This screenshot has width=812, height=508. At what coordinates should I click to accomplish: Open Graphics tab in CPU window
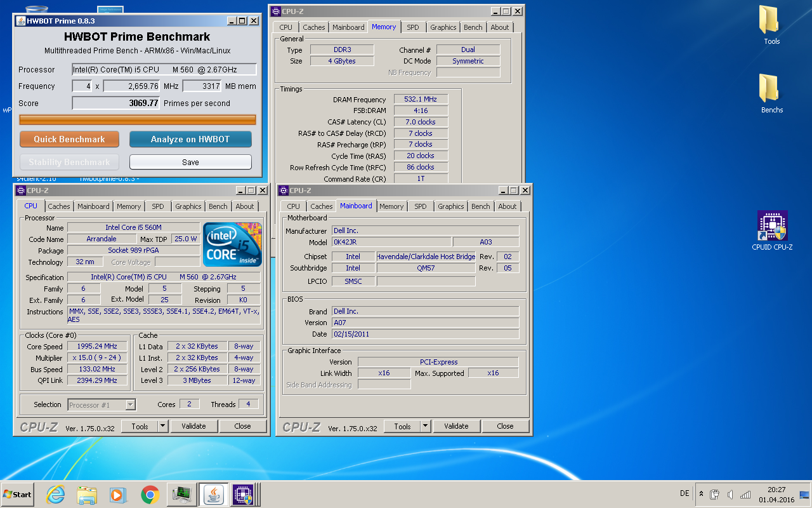[188, 206]
